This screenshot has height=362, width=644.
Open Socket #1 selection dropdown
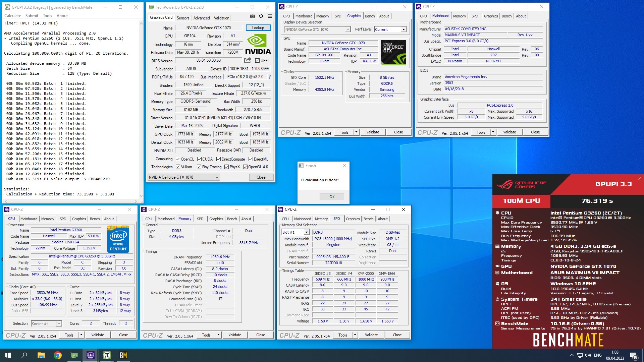47,324
